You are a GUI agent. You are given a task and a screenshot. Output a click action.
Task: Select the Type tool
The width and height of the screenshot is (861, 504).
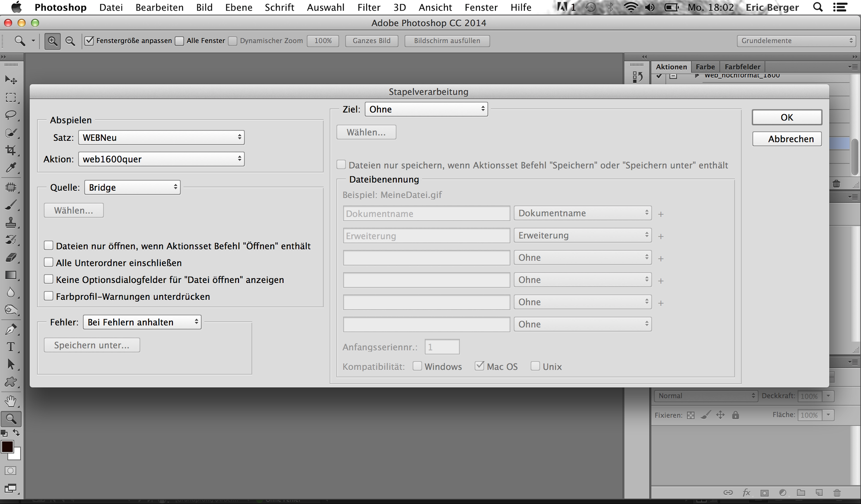coord(11,347)
